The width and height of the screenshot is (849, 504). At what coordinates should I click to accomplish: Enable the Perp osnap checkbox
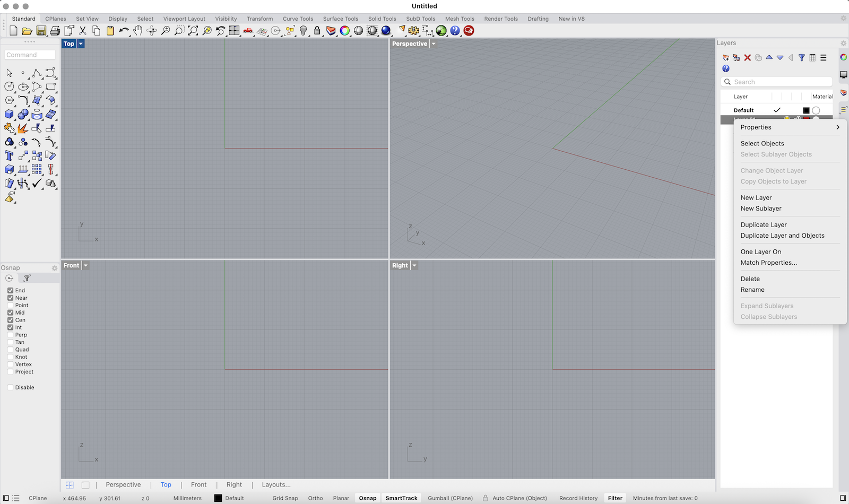[10, 335]
